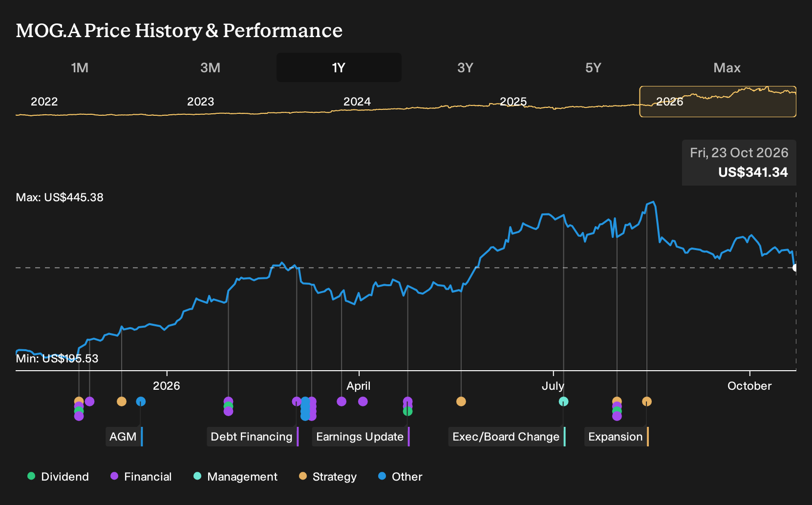Click the rightmost orange Strategy event dot

pyautogui.click(x=647, y=401)
